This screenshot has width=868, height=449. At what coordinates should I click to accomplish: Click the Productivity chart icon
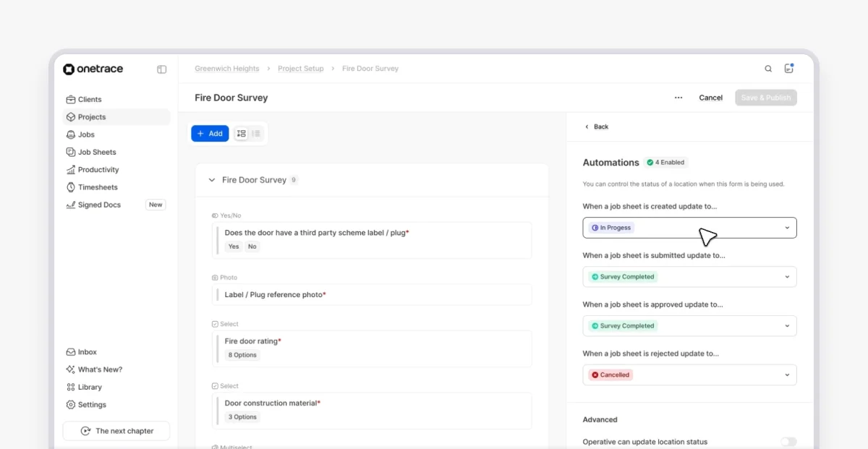71,170
